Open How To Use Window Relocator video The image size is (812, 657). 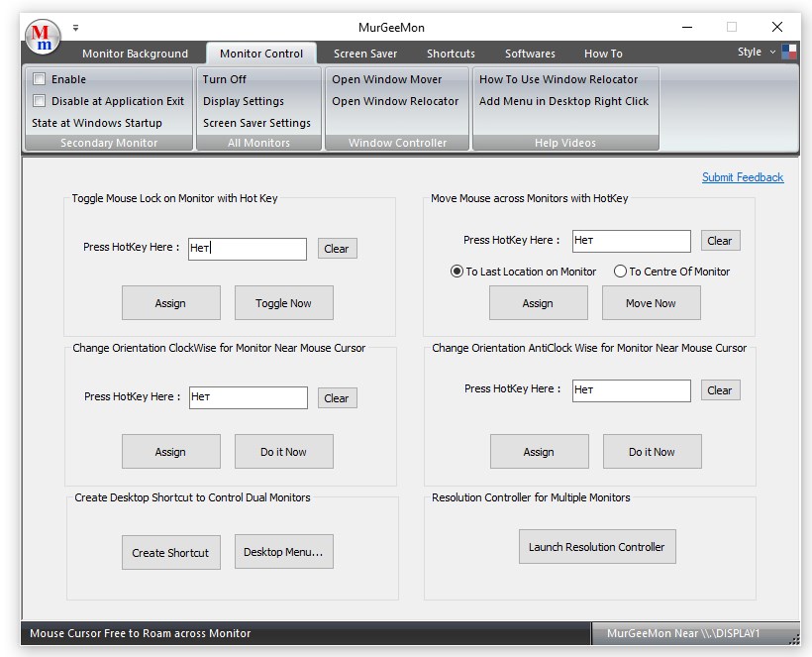point(558,79)
